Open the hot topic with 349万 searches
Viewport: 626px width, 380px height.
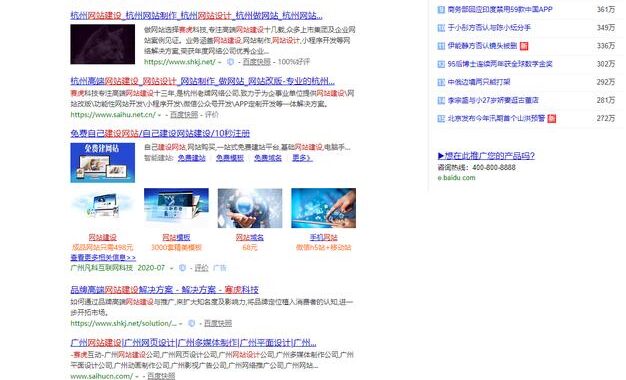(x=489, y=28)
